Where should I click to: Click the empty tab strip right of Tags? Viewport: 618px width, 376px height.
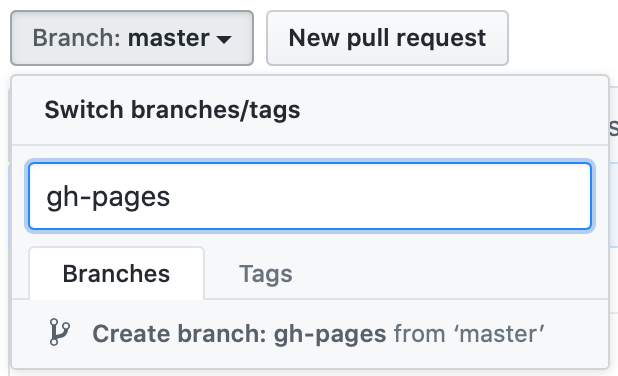(449, 274)
